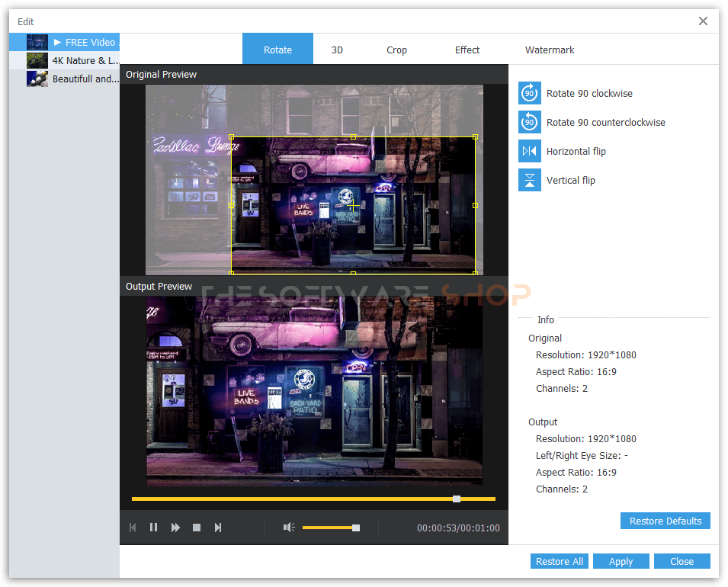Switch to the 3D tab

pos(337,50)
